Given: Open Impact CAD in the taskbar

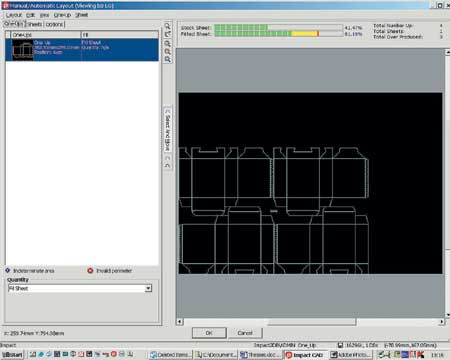Looking at the screenshot, I should [305, 355].
